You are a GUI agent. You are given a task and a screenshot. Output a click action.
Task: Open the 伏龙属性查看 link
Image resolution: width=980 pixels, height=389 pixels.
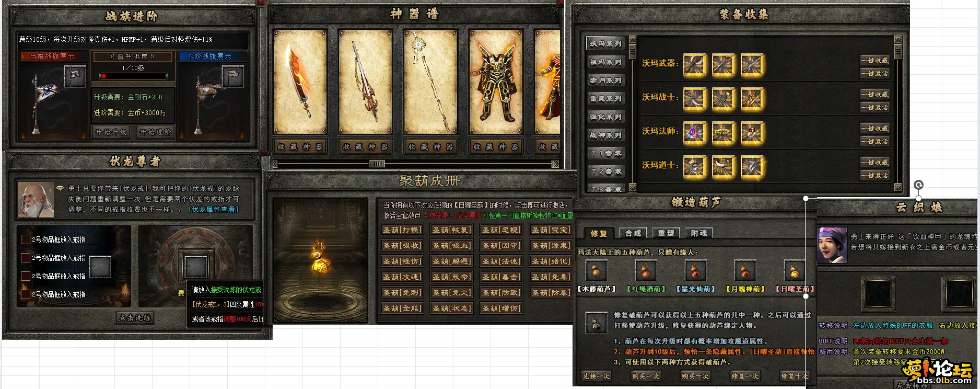pos(215,209)
